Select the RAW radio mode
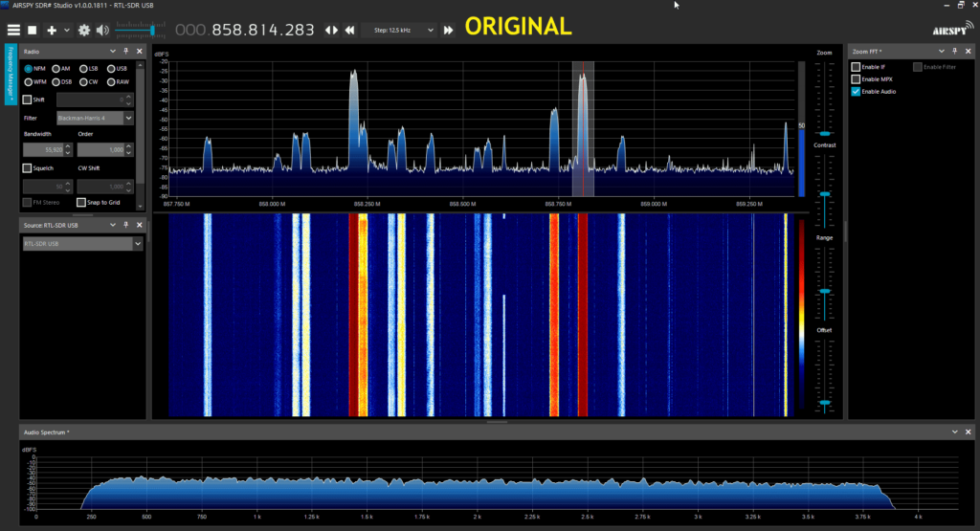The height and width of the screenshot is (531, 980). coord(118,82)
